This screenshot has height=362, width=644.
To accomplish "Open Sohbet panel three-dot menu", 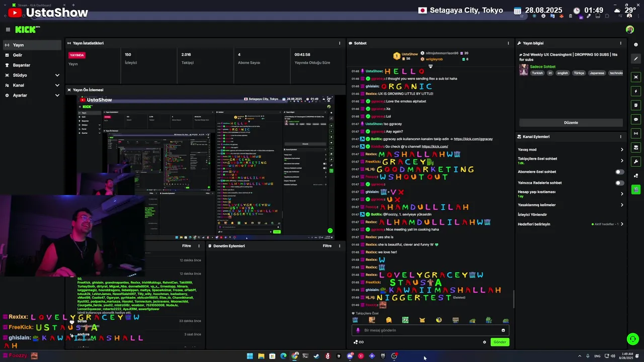I will tap(509, 43).
